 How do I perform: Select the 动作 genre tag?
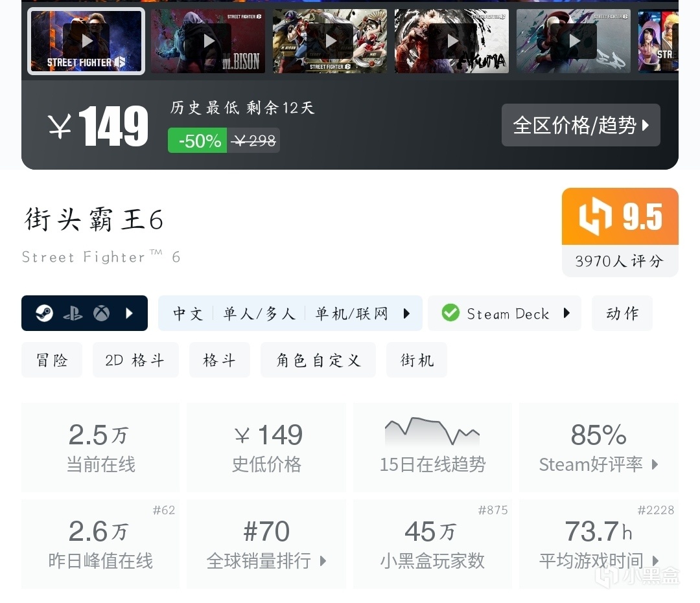coord(622,313)
